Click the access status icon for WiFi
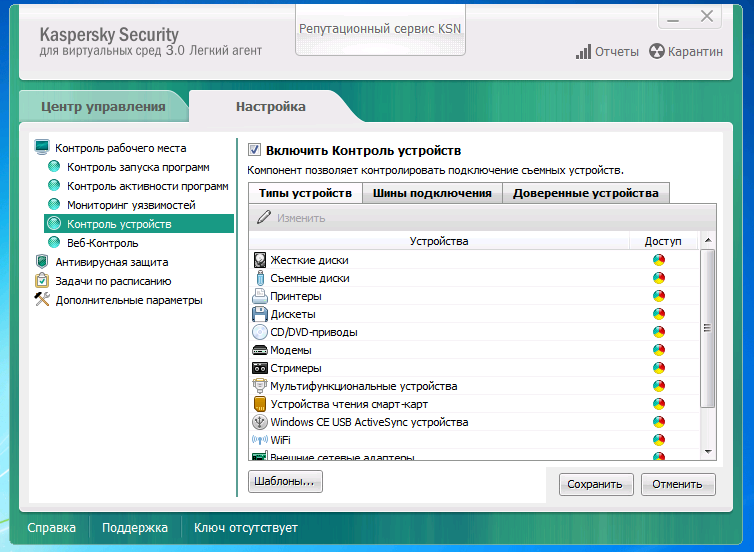This screenshot has height=552, width=754. [x=659, y=439]
